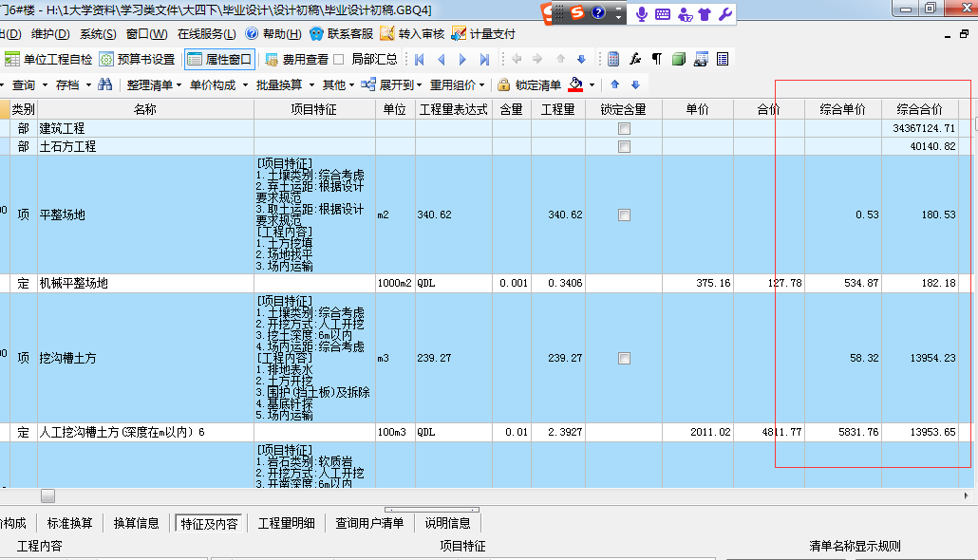Click the IME microphone voice icon

641,13
